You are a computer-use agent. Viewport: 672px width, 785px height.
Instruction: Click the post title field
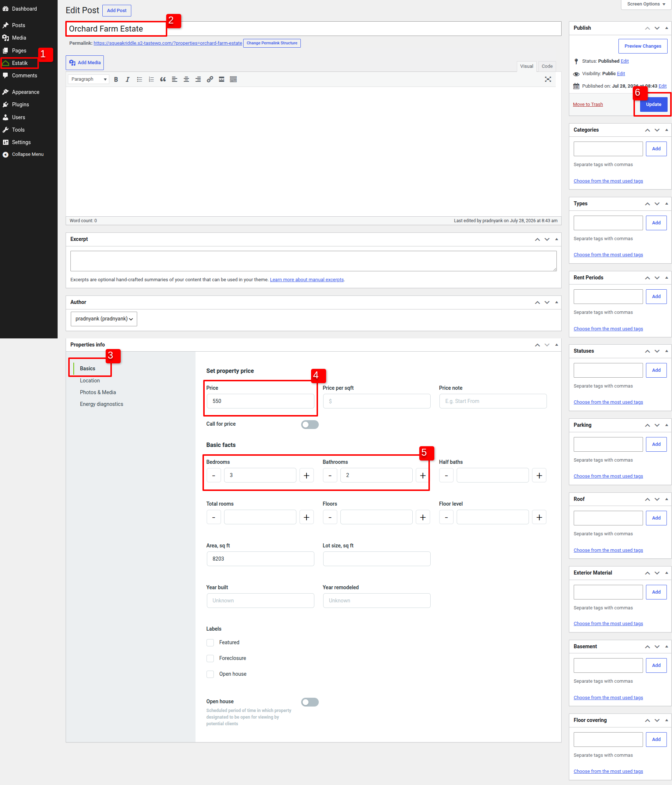click(x=314, y=29)
